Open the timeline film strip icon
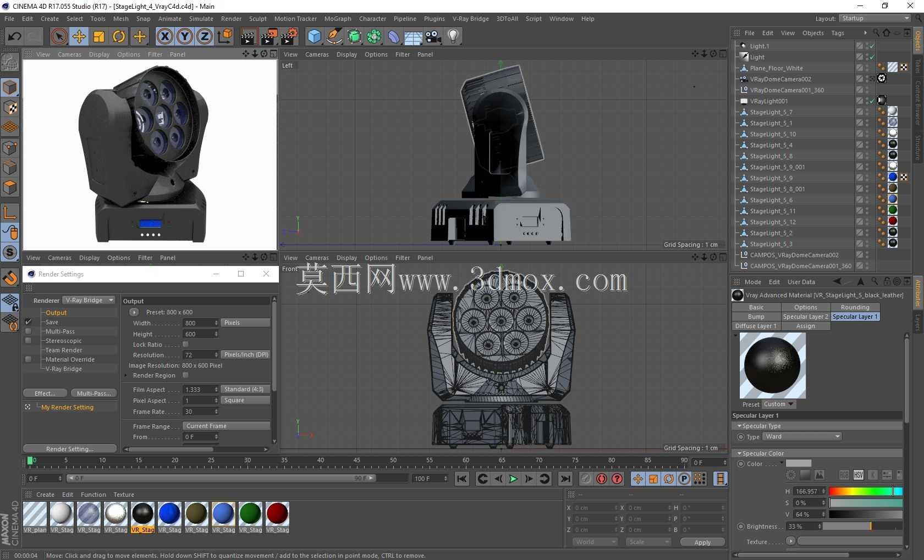 pyautogui.click(x=720, y=479)
